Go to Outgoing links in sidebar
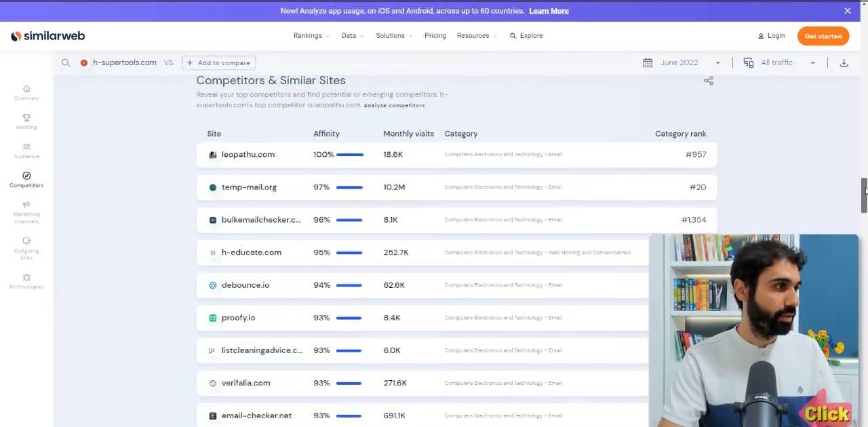Screen dimensions: 868x427 pos(26,249)
